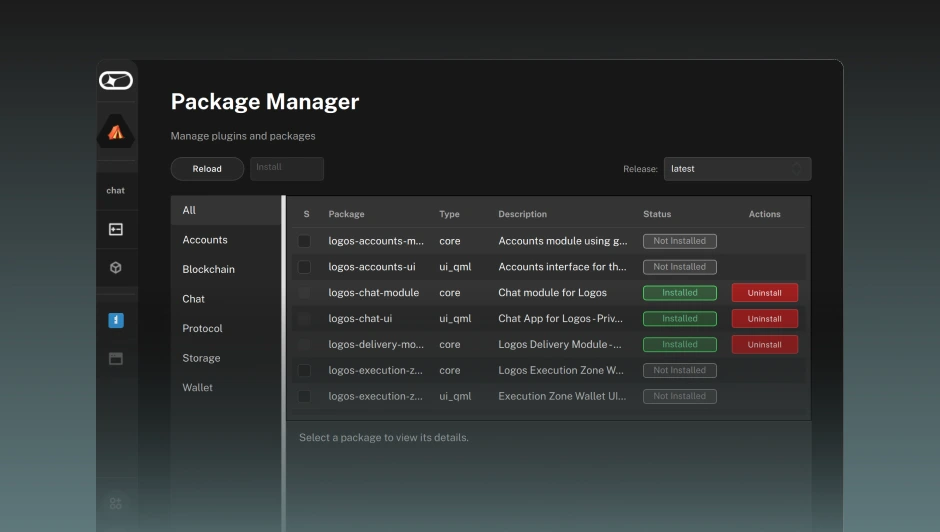Select the logos-chat-ui package name
This screenshot has width=940, height=532.
pos(360,318)
